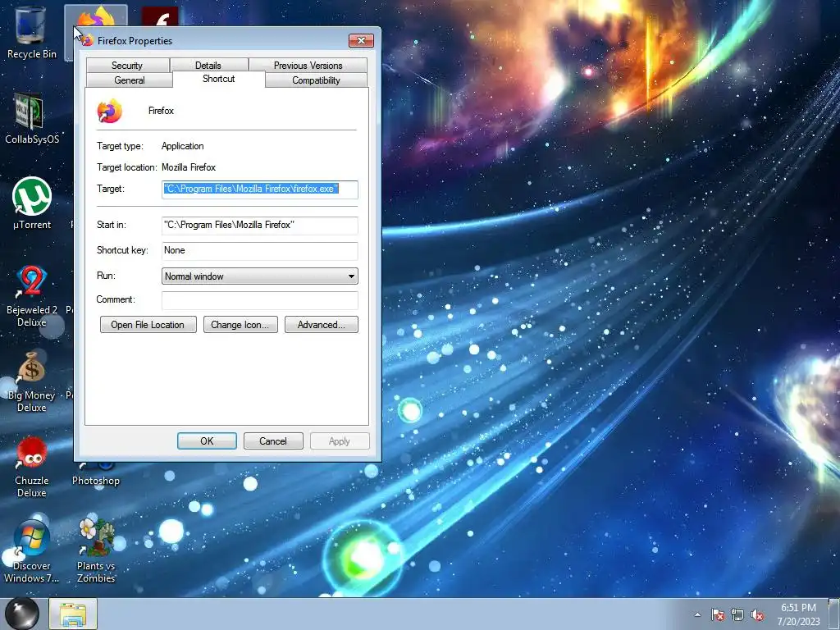Switch to the Details tab
This screenshot has width=840, height=630.
(208, 66)
